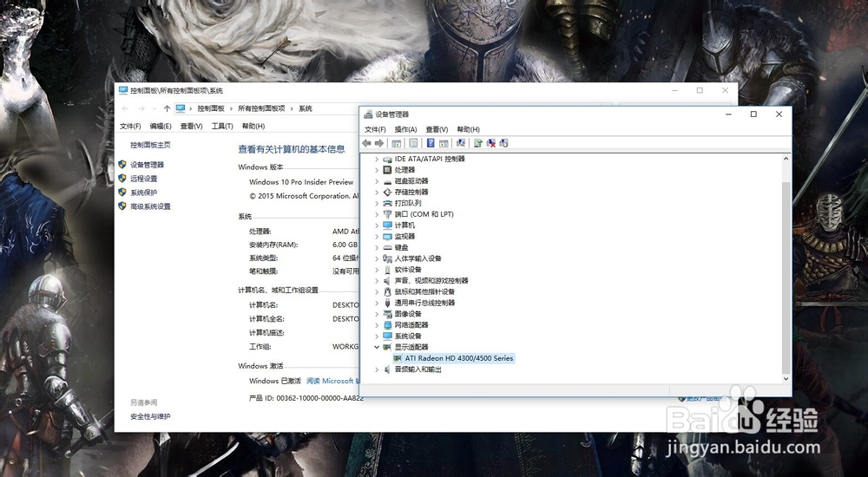Click the 设备管理器 title bar icon

tap(368, 114)
